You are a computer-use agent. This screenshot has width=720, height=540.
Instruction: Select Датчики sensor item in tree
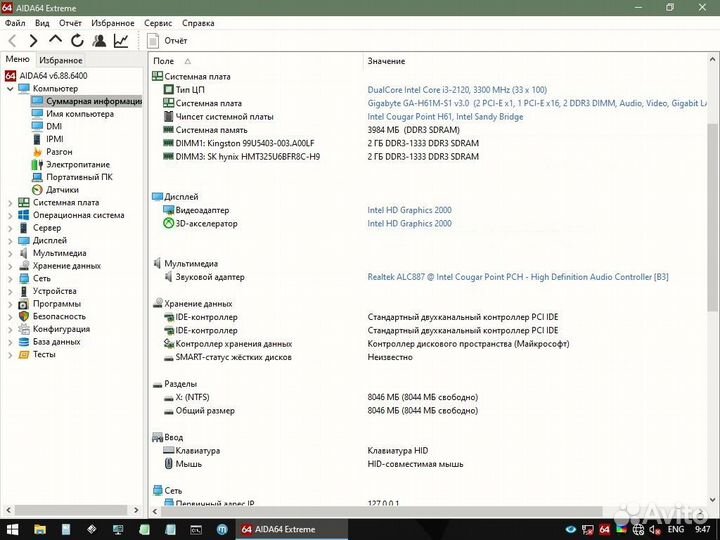click(x=62, y=190)
